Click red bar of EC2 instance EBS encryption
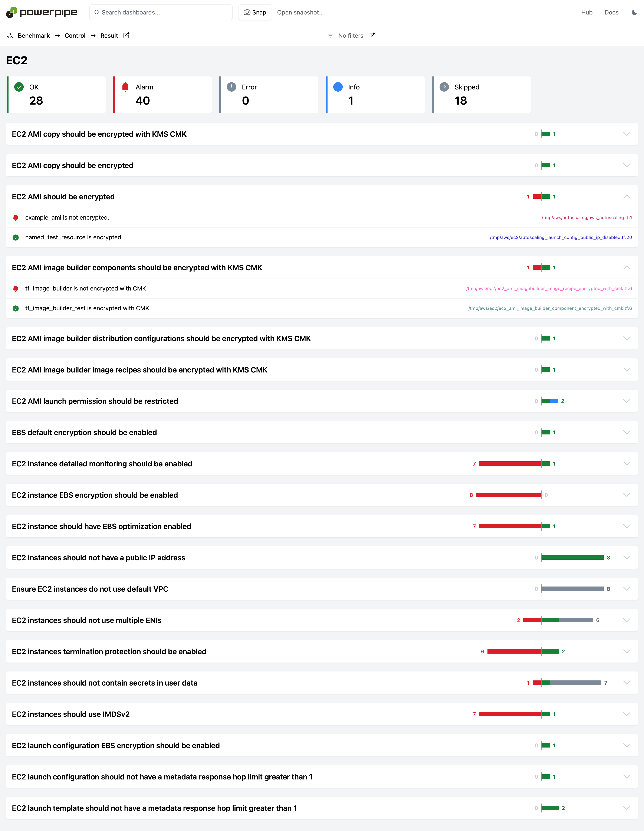This screenshot has width=644, height=831. point(508,495)
